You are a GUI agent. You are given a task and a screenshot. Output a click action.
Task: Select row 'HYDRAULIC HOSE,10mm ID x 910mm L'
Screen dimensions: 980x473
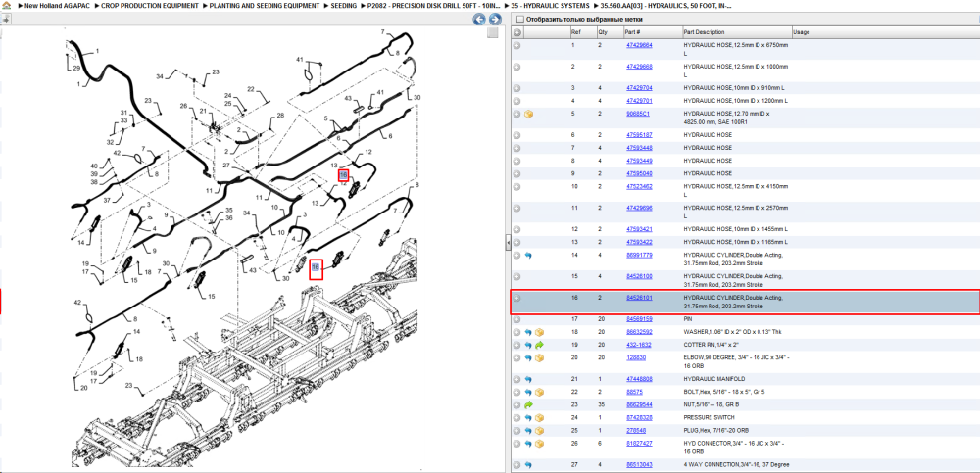coord(745,88)
